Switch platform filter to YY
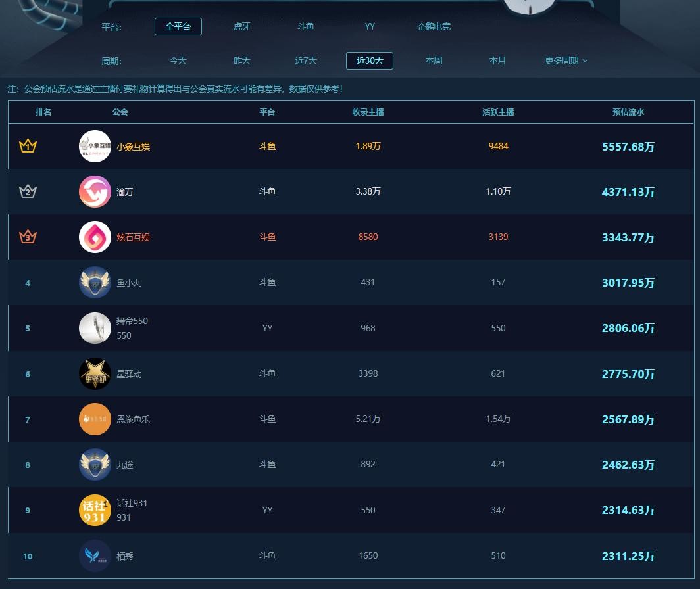700x589 pixels. coord(370,26)
